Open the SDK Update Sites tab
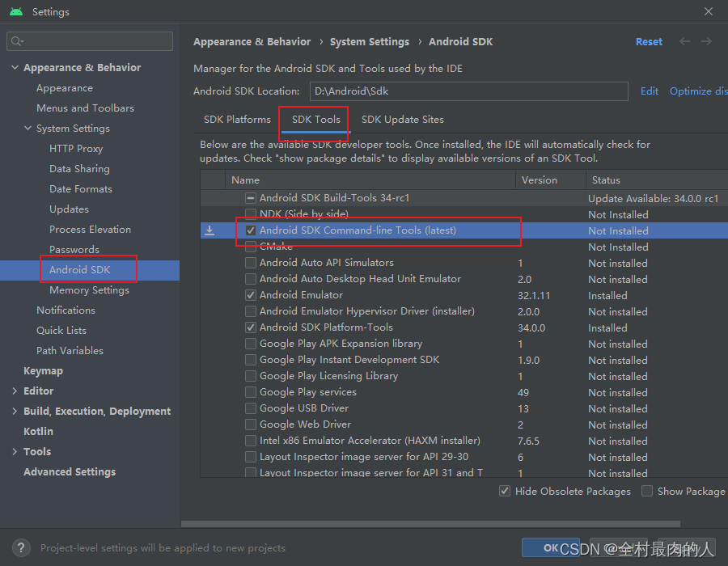This screenshot has height=566, width=728. coord(403,120)
